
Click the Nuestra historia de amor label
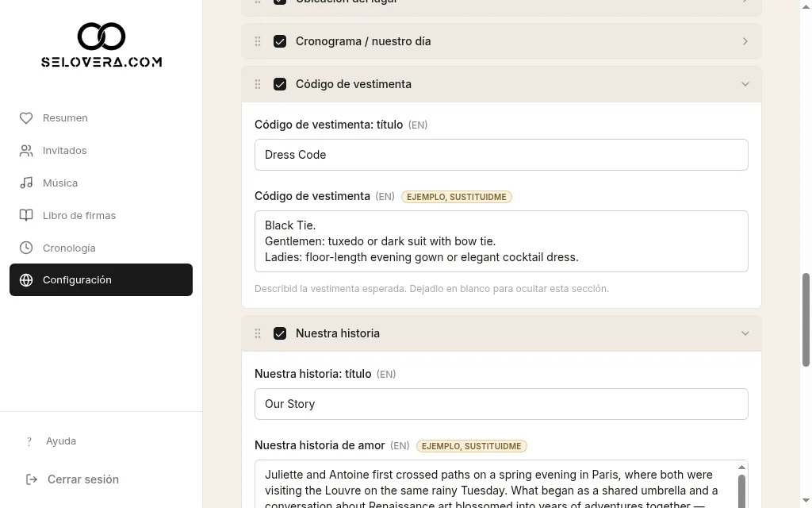[x=320, y=445]
